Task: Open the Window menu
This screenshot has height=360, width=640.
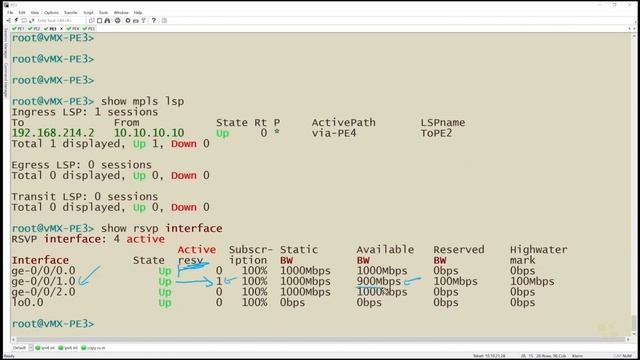Action: (121, 13)
